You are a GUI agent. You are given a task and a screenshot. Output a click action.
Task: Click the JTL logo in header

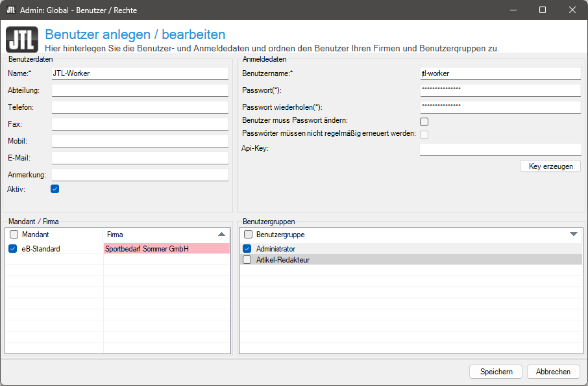click(x=22, y=38)
